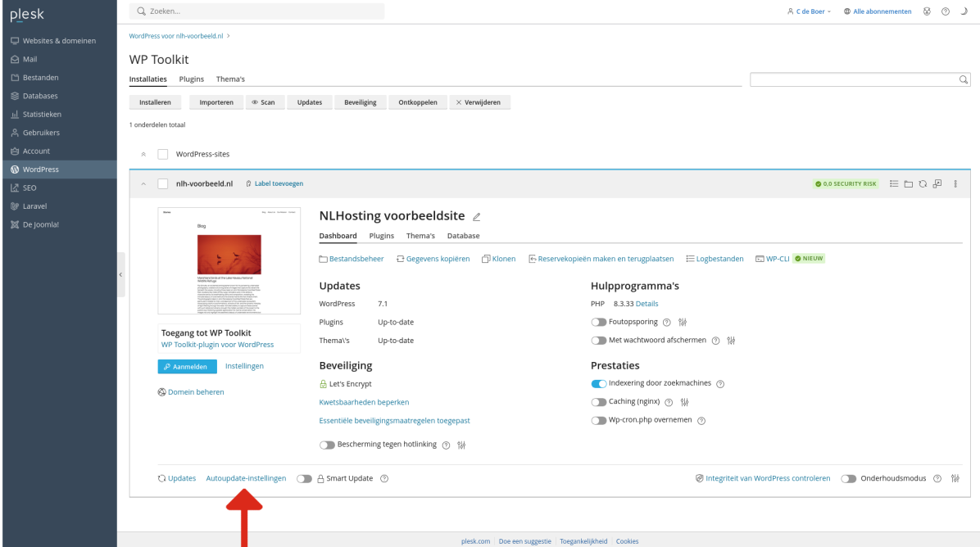
Task: Check the WordPress-sites checkbox
Action: coord(162,154)
